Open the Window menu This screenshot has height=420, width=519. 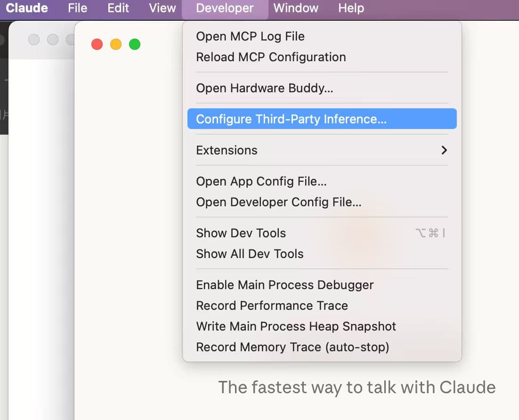(296, 8)
